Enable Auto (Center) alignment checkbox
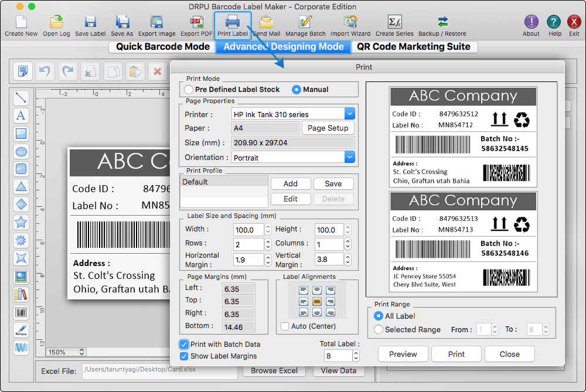 pos(285,326)
